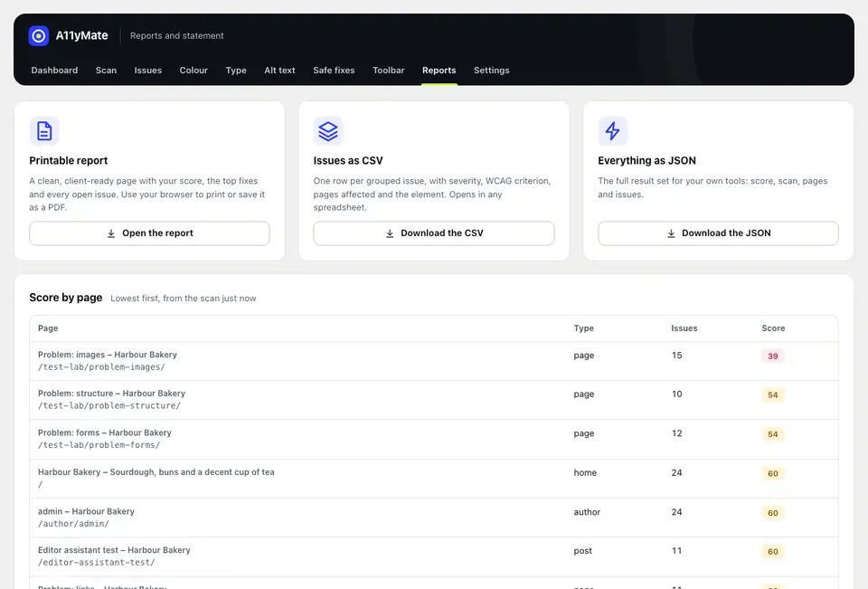
Task: Open the Alt text tab
Action: 279,71
